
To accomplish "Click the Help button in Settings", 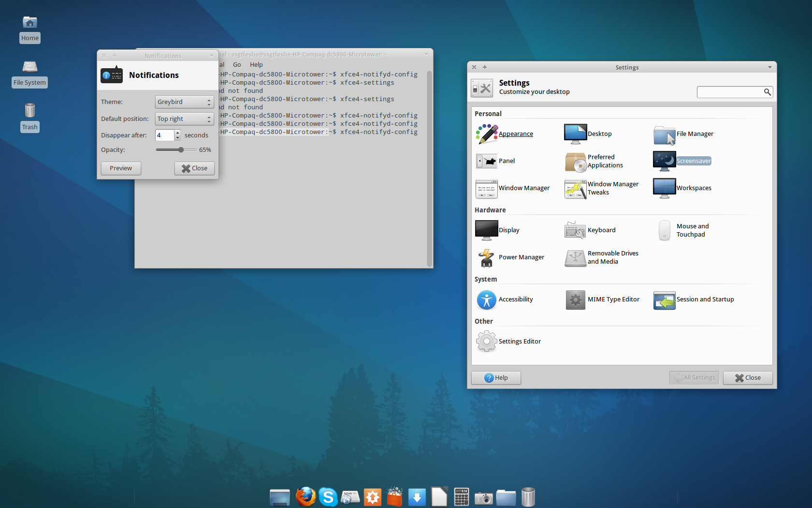I will pyautogui.click(x=496, y=378).
